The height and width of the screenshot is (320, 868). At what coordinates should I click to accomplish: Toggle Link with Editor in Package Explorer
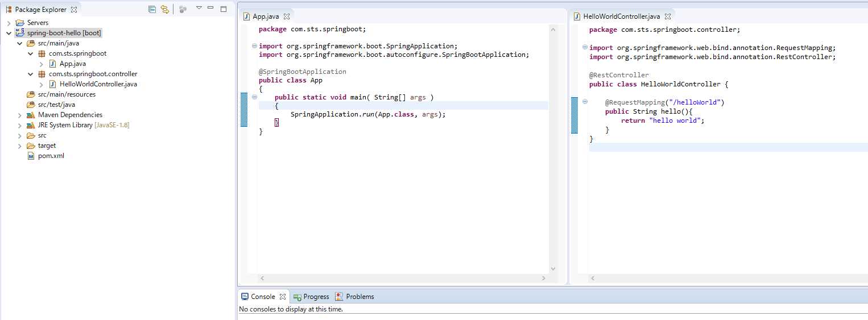click(x=165, y=9)
